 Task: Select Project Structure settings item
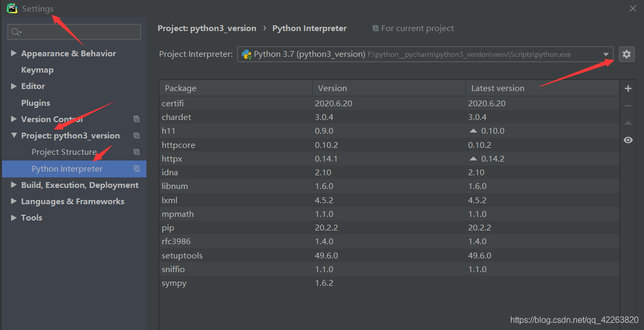pyautogui.click(x=64, y=152)
